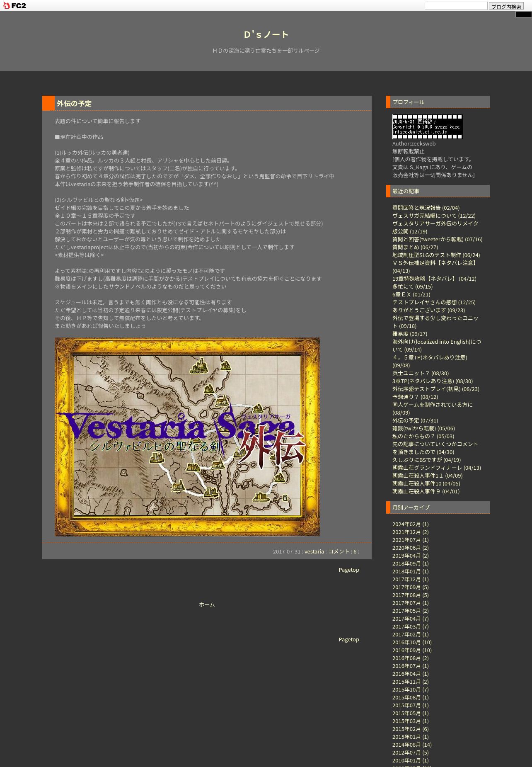Open 朝霧山荘殺人事件10 (04/05) article
Viewport: 532px width, 767px height.
click(x=426, y=483)
